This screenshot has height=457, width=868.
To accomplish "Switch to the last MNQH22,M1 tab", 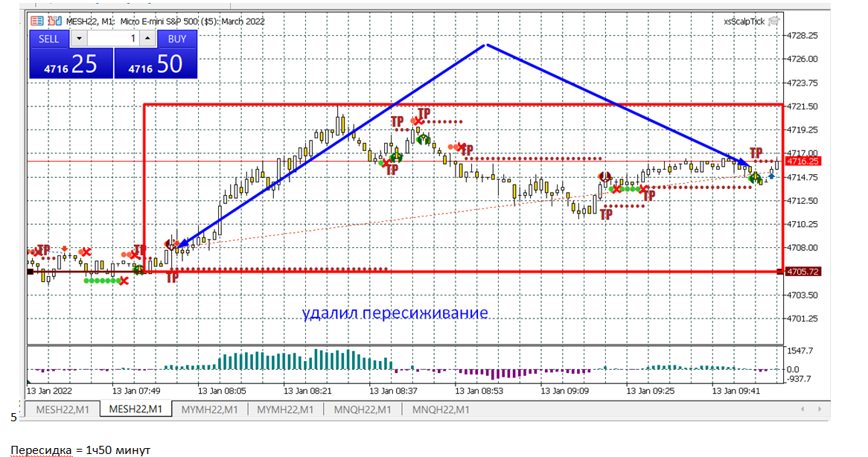I will [441, 409].
